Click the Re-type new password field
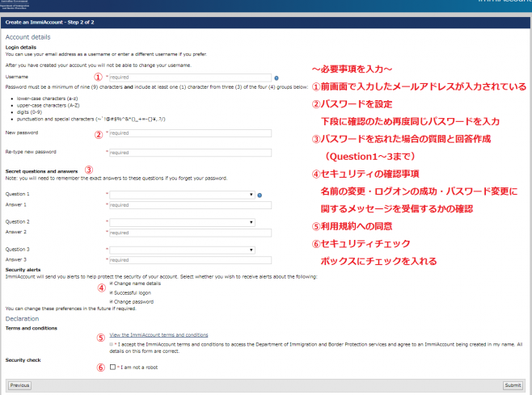 click(190, 152)
